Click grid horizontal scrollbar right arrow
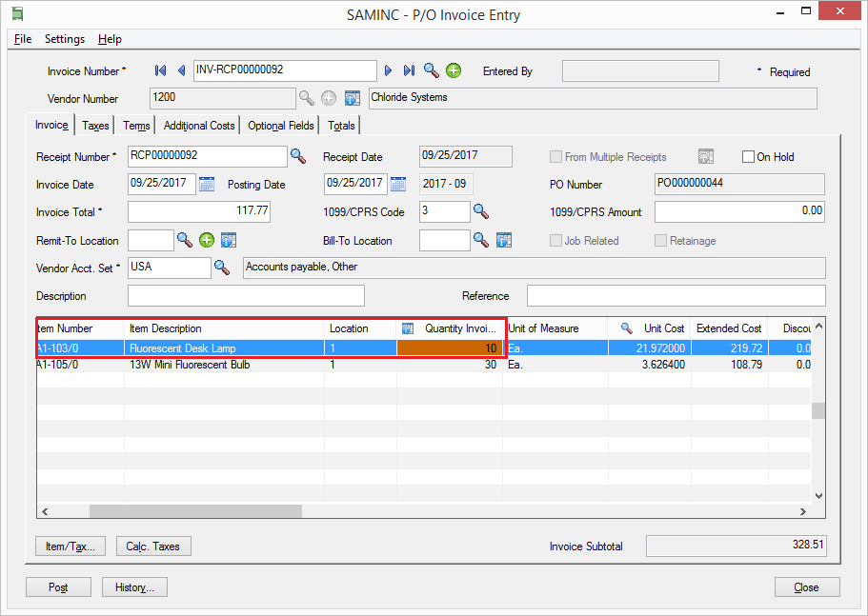The width and height of the screenshot is (868, 616). (x=802, y=511)
